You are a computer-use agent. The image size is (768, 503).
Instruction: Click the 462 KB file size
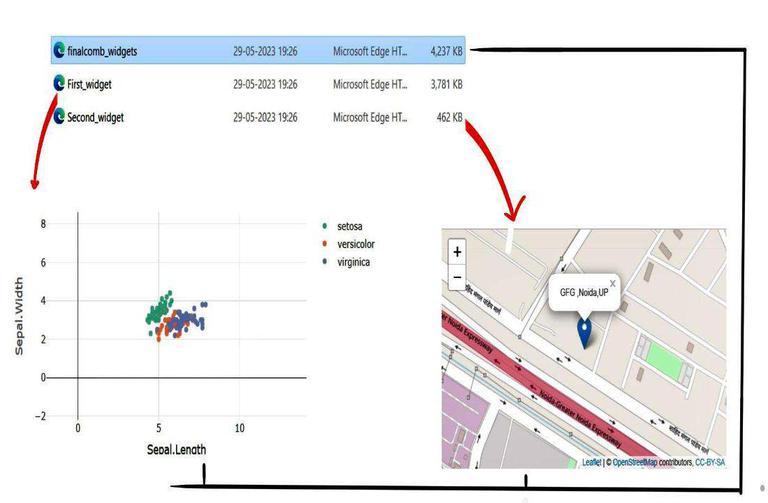coord(450,118)
